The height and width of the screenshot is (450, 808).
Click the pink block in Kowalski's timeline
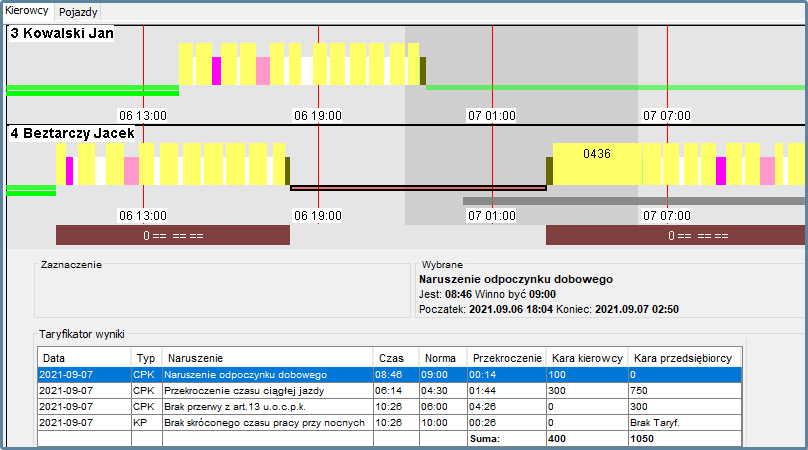(263, 71)
